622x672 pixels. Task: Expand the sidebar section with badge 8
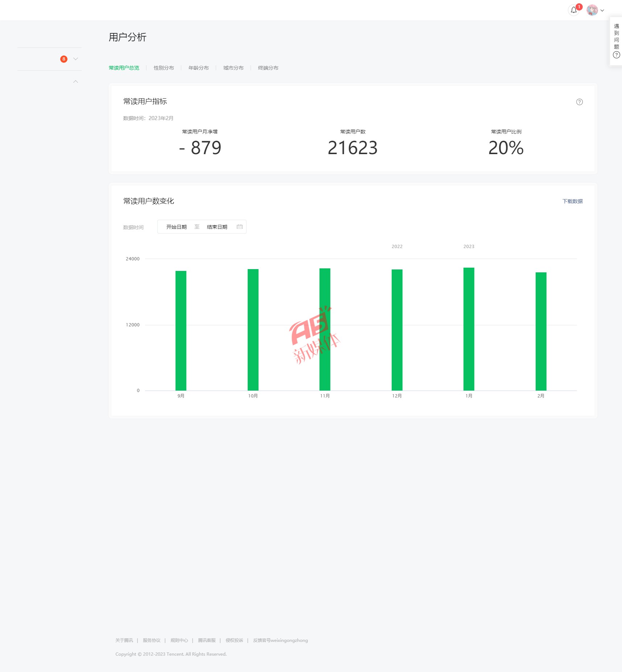[75, 59]
